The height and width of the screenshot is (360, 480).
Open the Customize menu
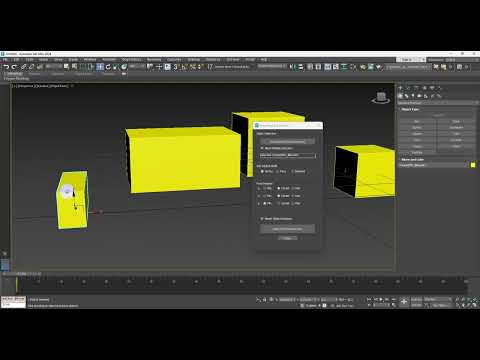click(174, 60)
